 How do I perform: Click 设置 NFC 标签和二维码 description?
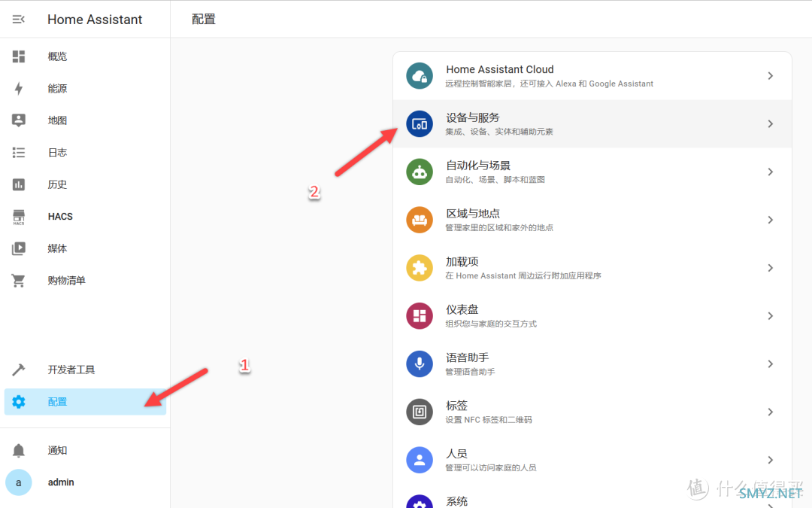[489, 420]
